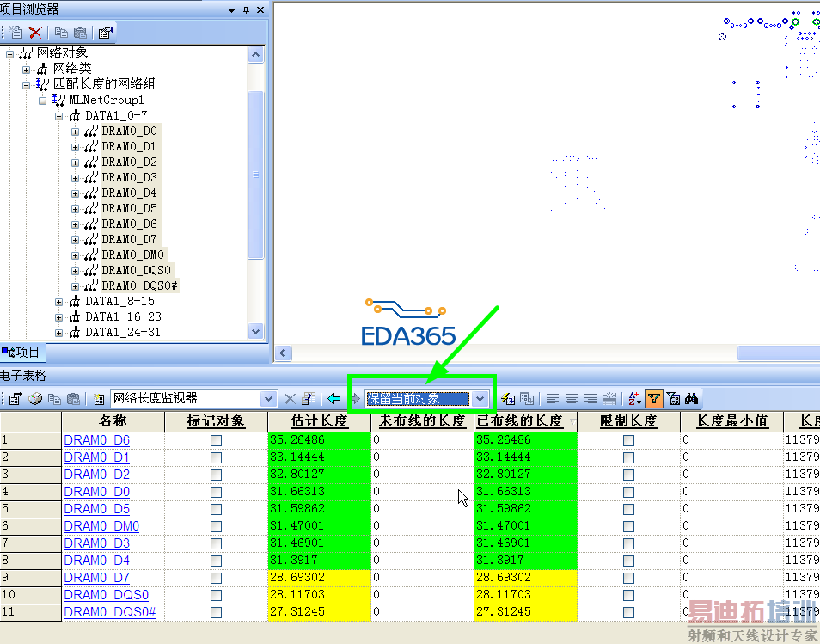Expand the 网络类 tree node
Screen dimensions: 820x644
[26, 70]
